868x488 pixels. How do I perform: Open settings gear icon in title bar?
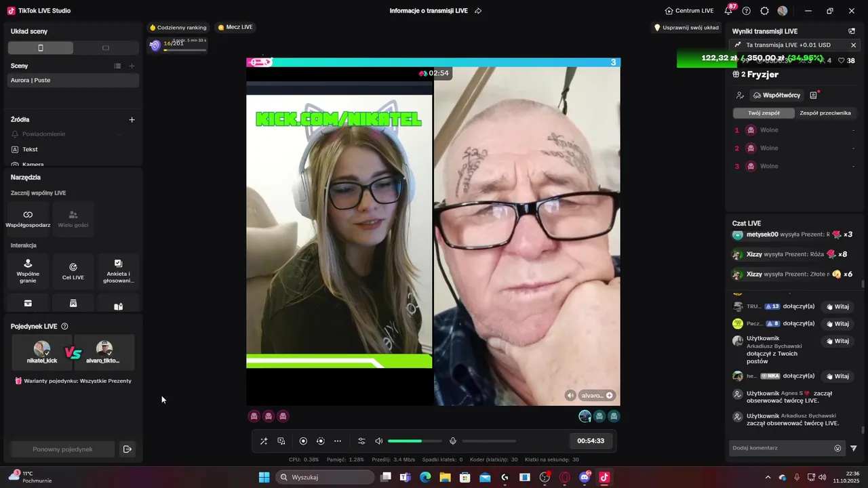pos(765,11)
